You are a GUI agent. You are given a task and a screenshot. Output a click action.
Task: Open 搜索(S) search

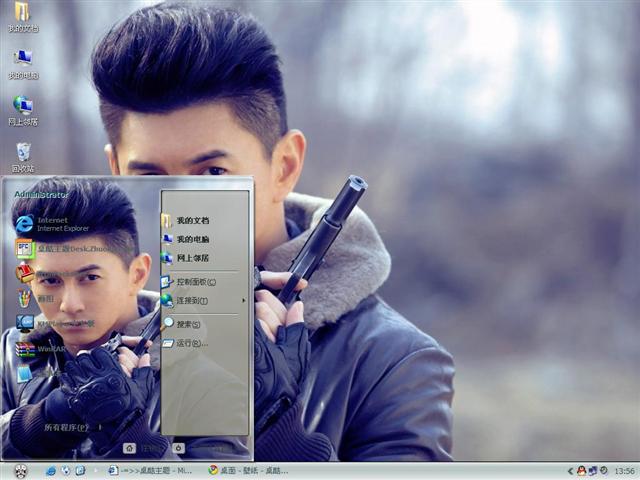(182, 324)
